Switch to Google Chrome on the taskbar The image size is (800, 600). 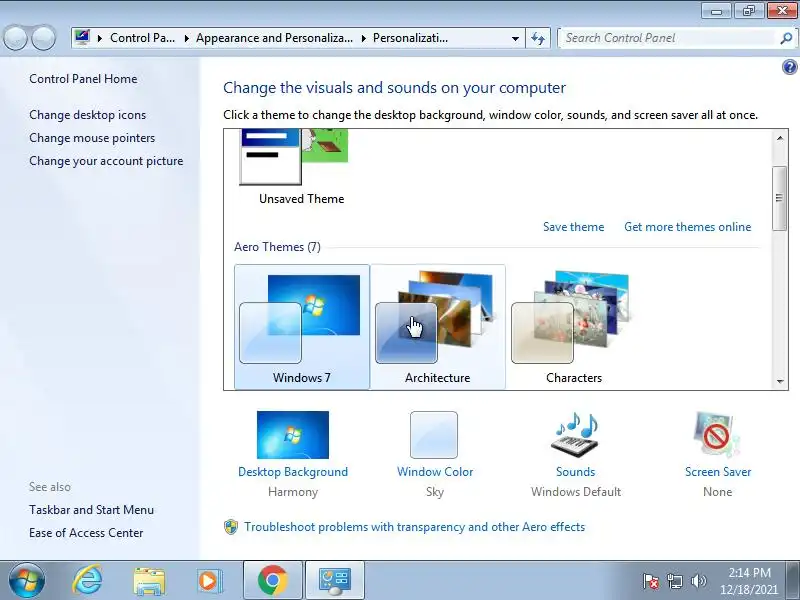point(272,581)
